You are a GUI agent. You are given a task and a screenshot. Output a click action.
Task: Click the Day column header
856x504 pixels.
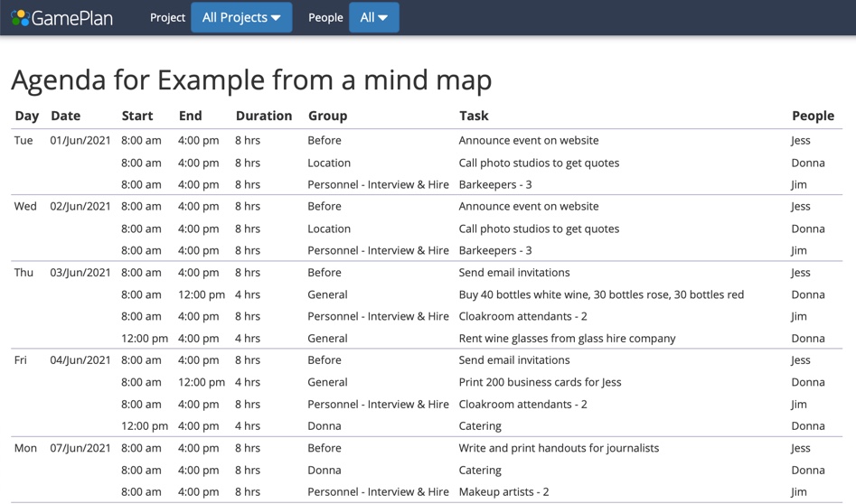click(x=27, y=116)
